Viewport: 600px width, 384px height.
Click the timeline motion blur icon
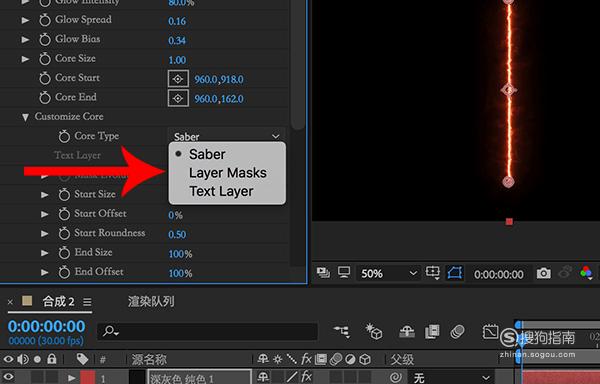coord(457,332)
